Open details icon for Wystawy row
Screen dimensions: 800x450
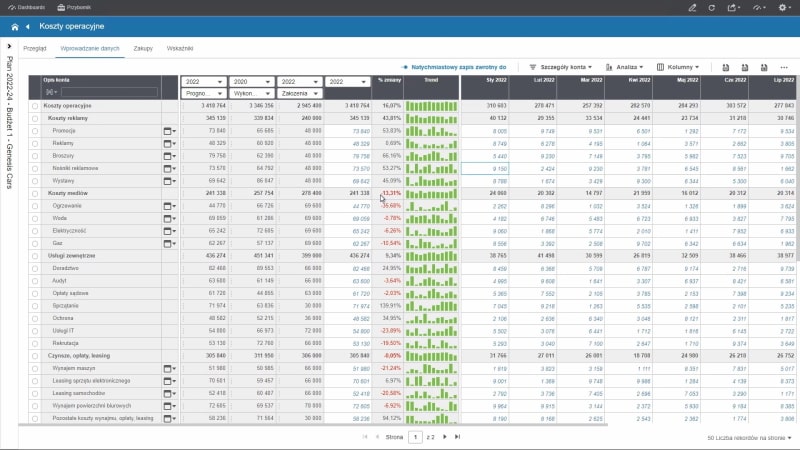pyautogui.click(x=169, y=181)
